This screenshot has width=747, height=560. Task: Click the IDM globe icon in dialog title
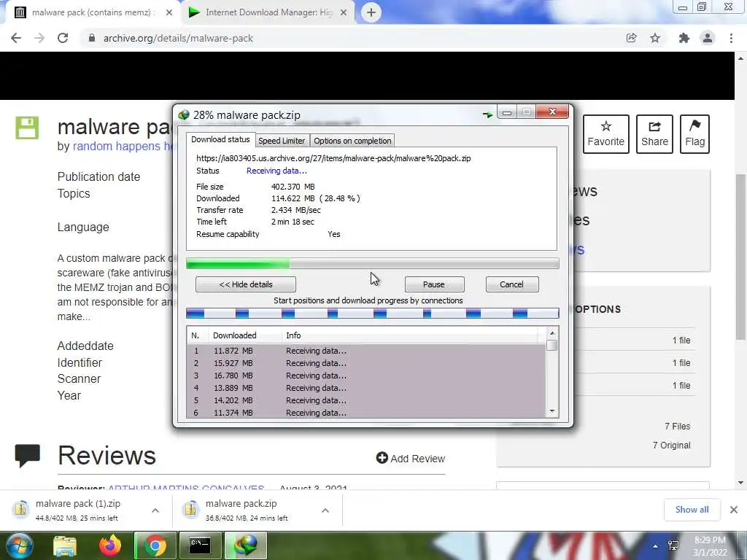(184, 114)
